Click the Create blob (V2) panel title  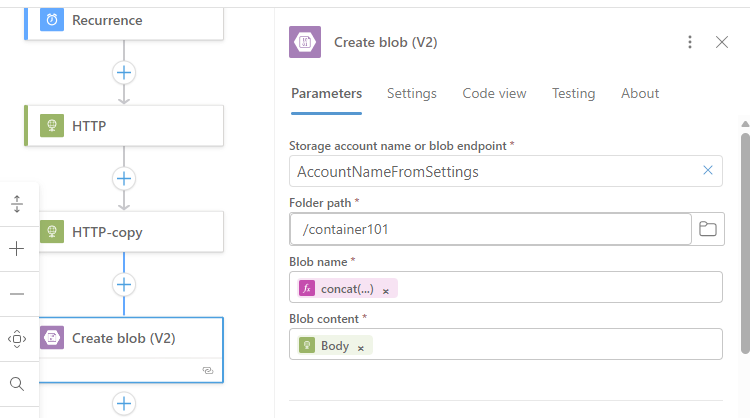(x=386, y=42)
